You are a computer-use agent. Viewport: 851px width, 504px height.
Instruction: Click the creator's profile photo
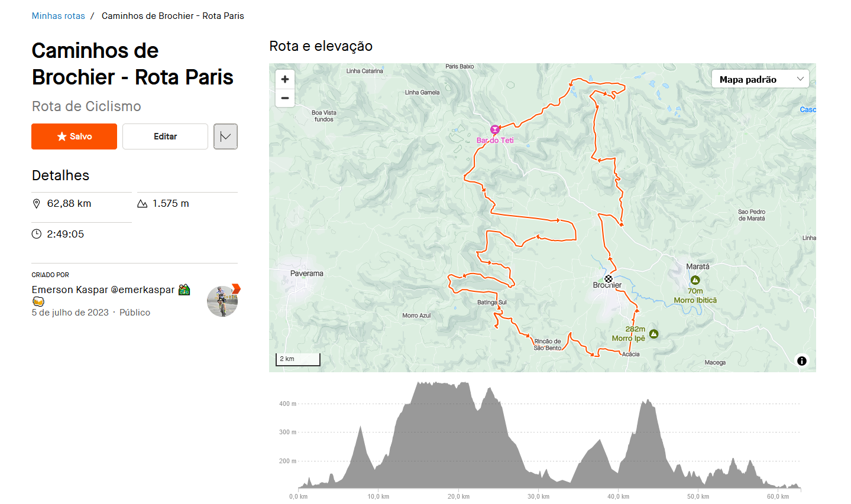[222, 301]
